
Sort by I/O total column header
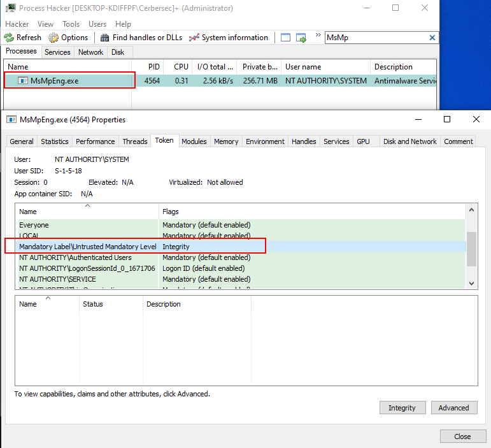coord(215,67)
